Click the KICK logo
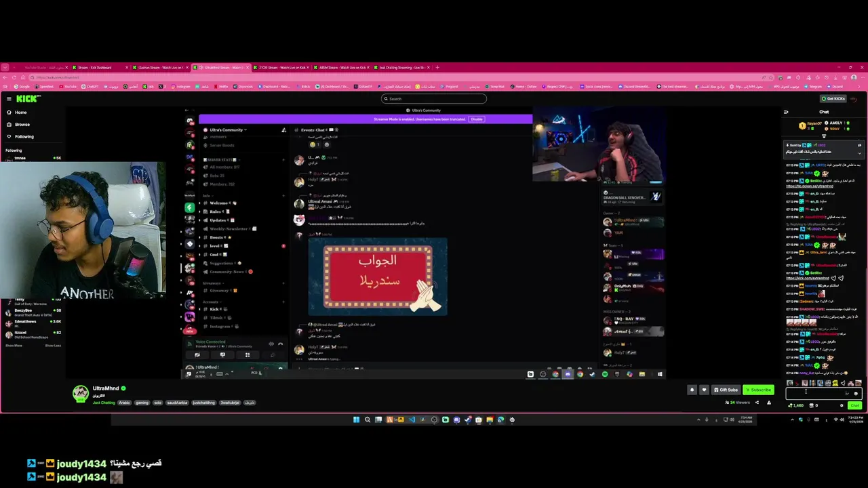868x488 pixels. [x=28, y=99]
